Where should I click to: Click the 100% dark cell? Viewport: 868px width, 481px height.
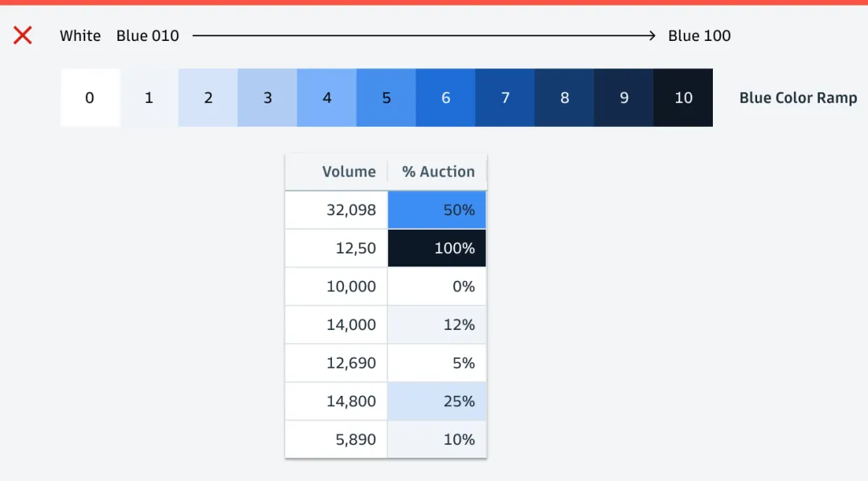coord(437,248)
